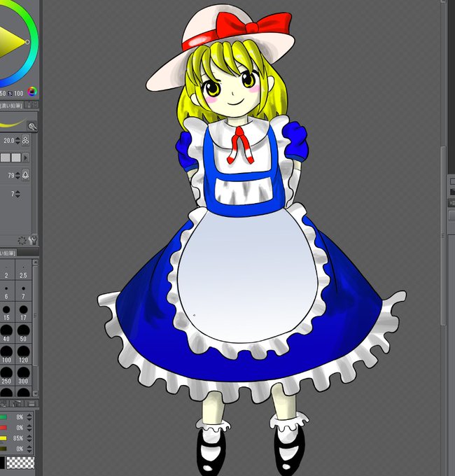Image resolution: width=455 pixels, height=476 pixels.
Task: Open the third palette tab icon below brush sizes
Action: 31,403
